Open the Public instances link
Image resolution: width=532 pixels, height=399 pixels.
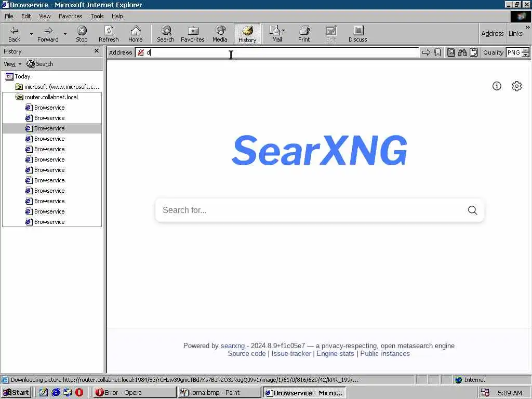point(385,353)
